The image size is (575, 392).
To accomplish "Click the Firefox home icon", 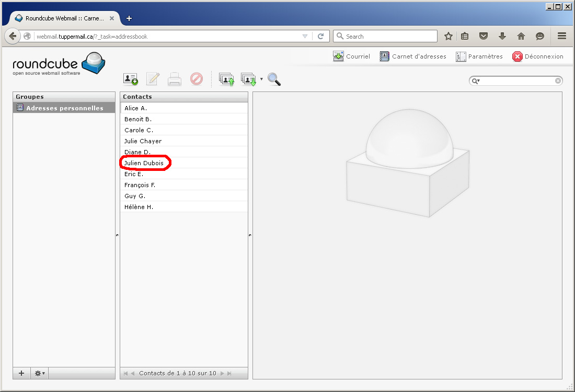I will [521, 36].
